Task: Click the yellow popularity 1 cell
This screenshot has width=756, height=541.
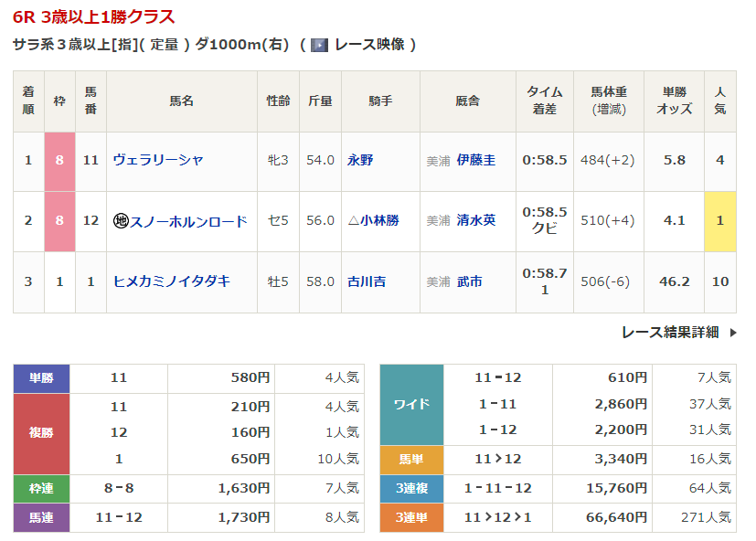Action: click(x=720, y=221)
